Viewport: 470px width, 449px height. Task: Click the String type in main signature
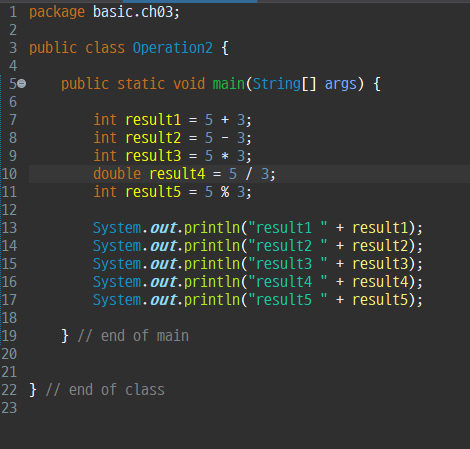[277, 84]
